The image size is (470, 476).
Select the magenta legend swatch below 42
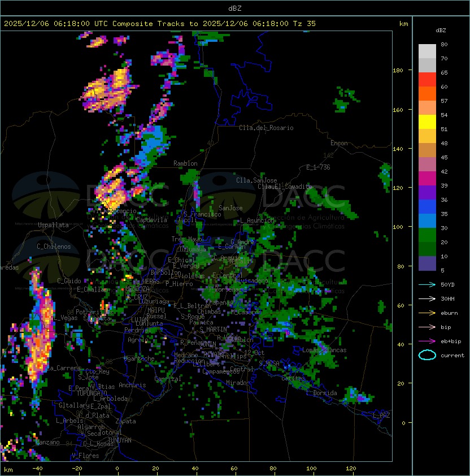point(427,179)
